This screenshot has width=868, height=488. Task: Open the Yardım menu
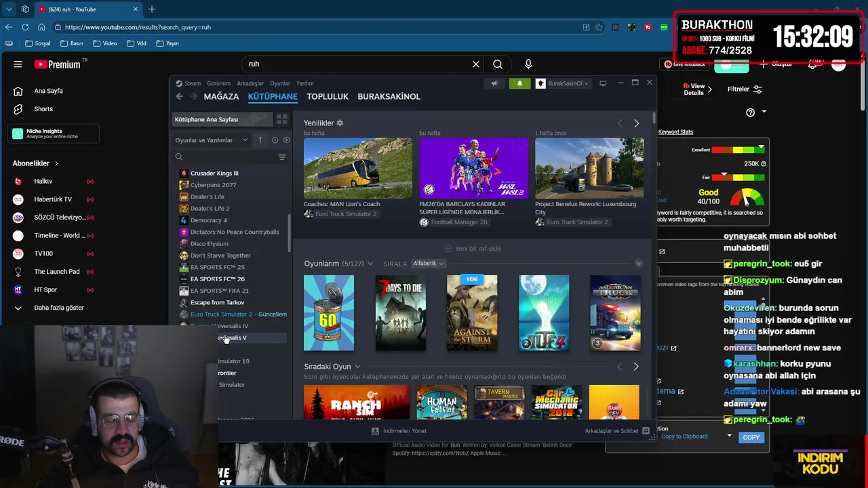tap(305, 83)
